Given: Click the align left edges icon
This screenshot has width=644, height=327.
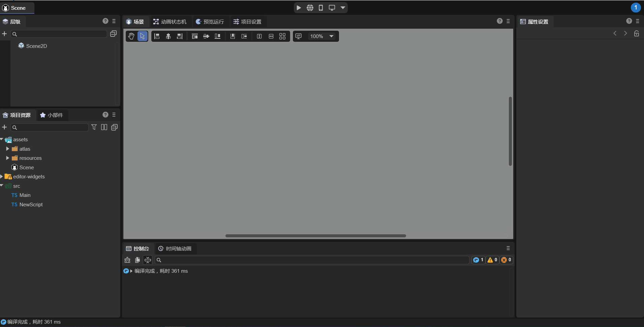Looking at the screenshot, I should (157, 36).
